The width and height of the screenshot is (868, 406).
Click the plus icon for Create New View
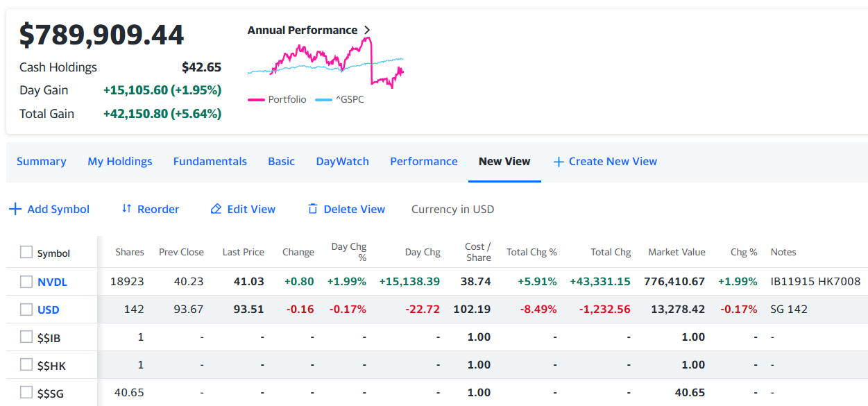pos(559,162)
